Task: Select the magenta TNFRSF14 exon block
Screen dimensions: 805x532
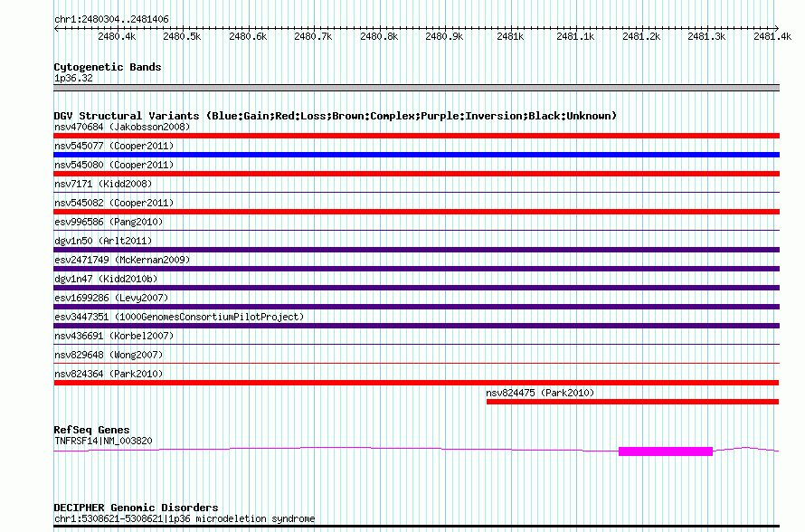Action: [666, 451]
